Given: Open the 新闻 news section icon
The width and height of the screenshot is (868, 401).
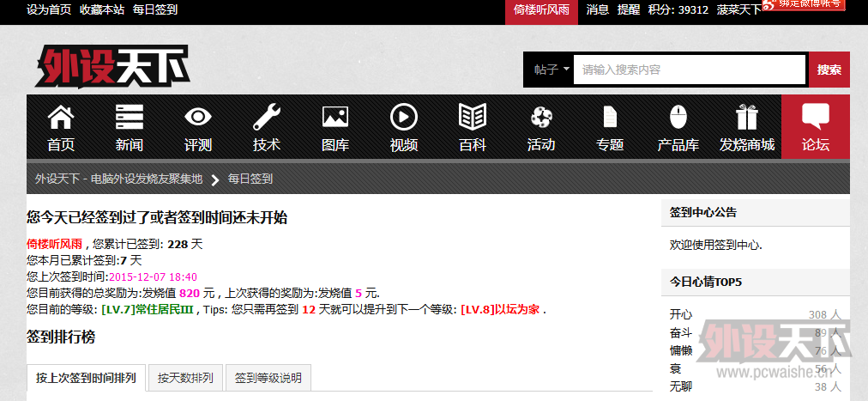Looking at the screenshot, I should pos(129,118).
